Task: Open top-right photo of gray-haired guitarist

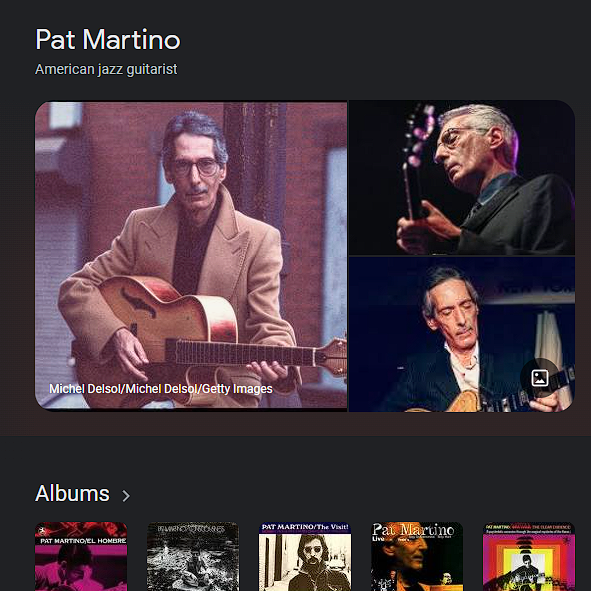Action: point(462,178)
